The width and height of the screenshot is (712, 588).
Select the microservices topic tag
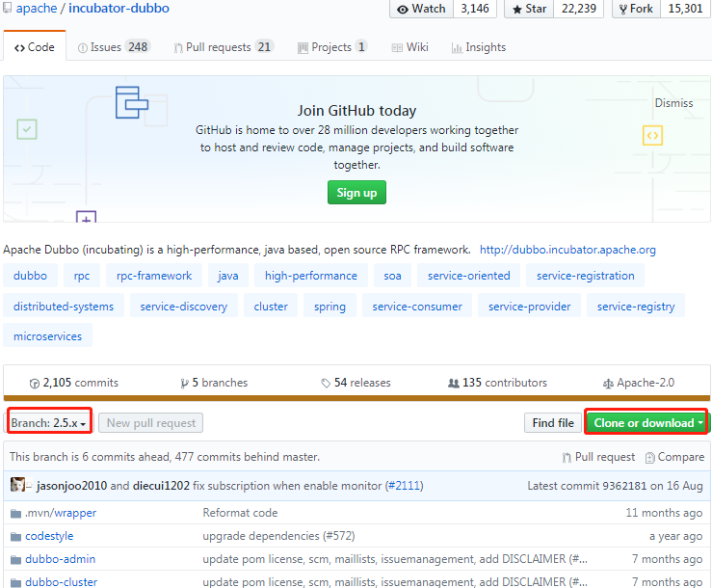pos(47,336)
